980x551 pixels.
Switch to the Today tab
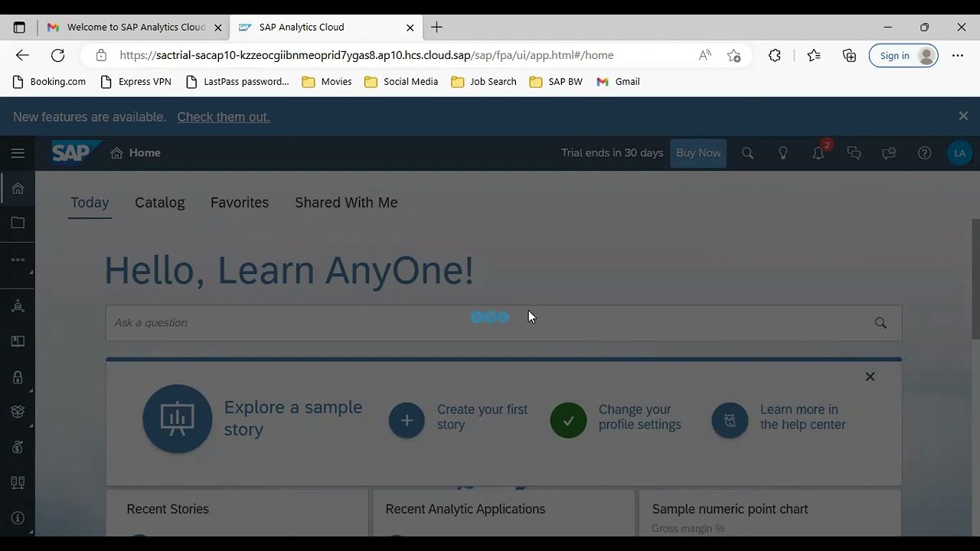point(90,203)
